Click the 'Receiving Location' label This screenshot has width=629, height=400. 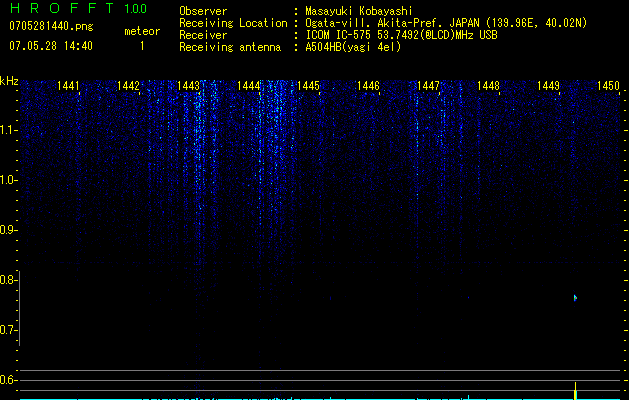click(x=233, y=23)
